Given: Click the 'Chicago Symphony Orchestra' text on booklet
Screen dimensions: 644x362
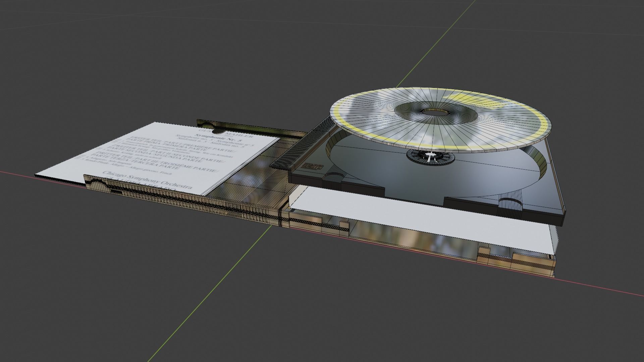Looking at the screenshot, I should pyautogui.click(x=148, y=179).
